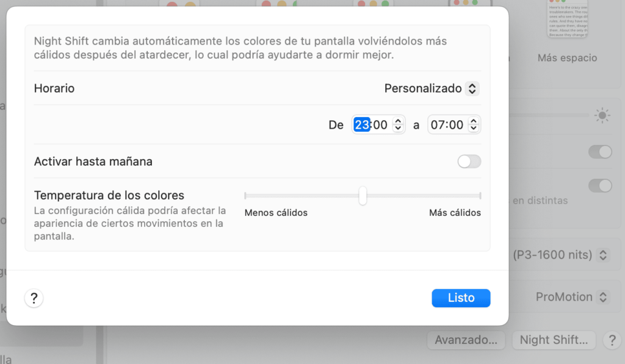
Task: Click the color temperature slider handle
Action: 363,196
